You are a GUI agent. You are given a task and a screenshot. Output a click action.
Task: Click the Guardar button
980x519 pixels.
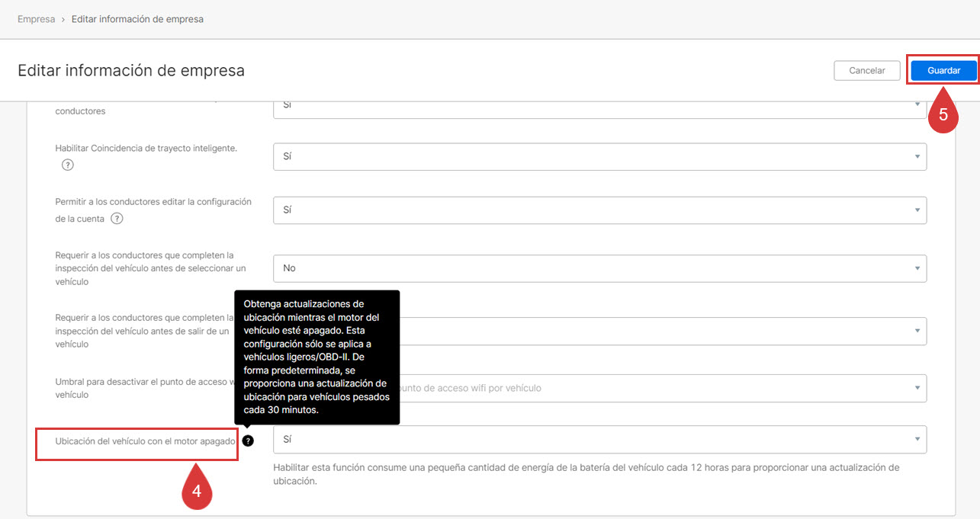pos(943,70)
